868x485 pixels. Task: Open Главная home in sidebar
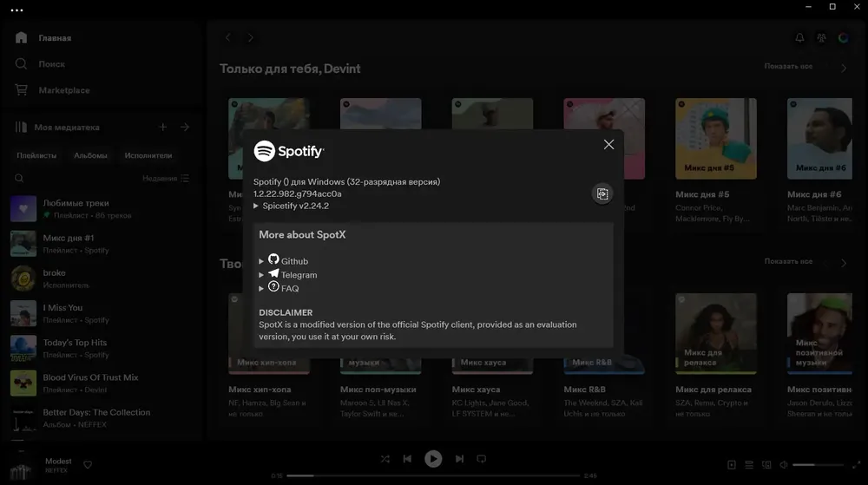(43, 37)
